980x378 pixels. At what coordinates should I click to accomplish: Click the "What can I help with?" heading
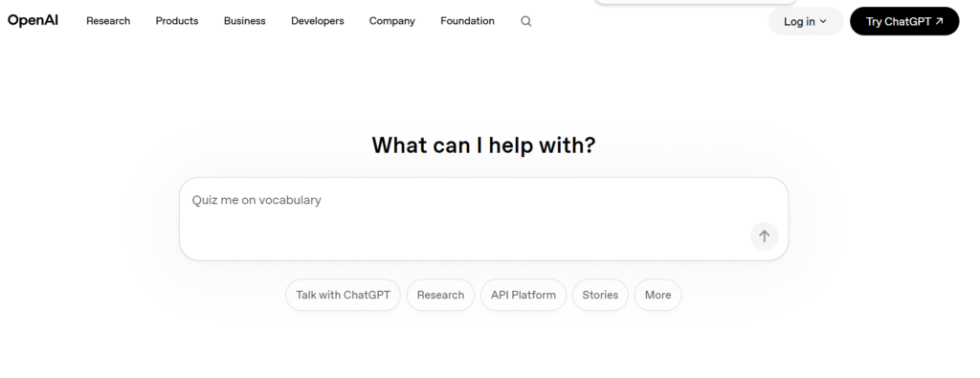click(483, 145)
